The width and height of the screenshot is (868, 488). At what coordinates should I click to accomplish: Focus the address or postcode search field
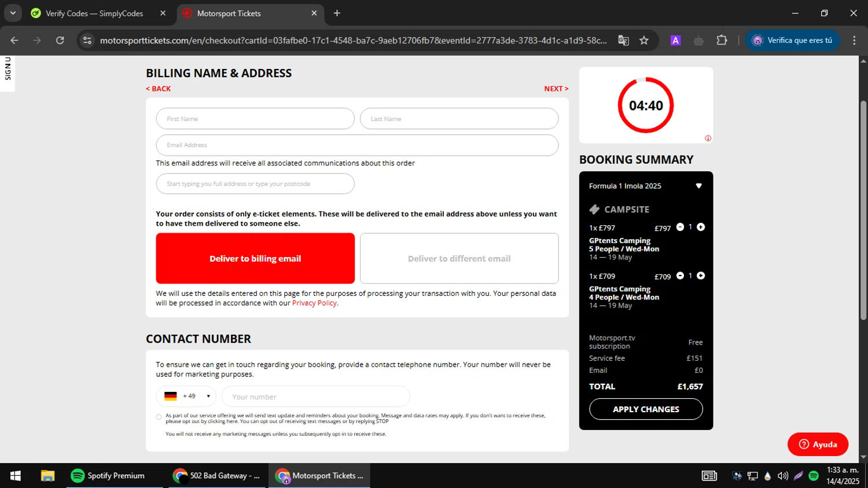[x=255, y=184]
